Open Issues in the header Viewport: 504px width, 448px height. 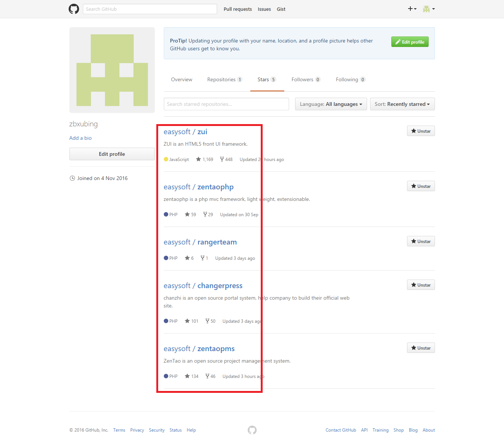[x=264, y=9]
